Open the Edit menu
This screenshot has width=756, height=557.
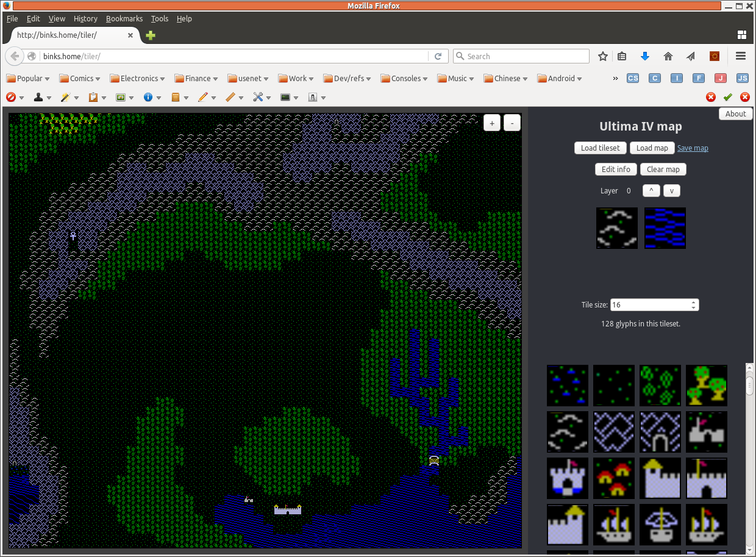(33, 19)
